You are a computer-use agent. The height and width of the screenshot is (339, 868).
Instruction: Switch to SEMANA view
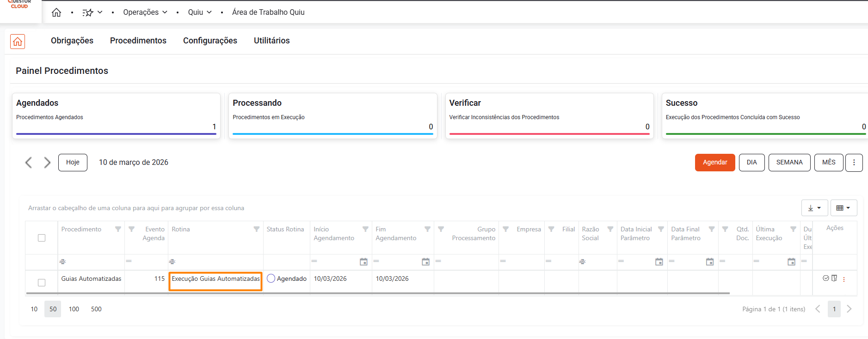[x=789, y=163]
